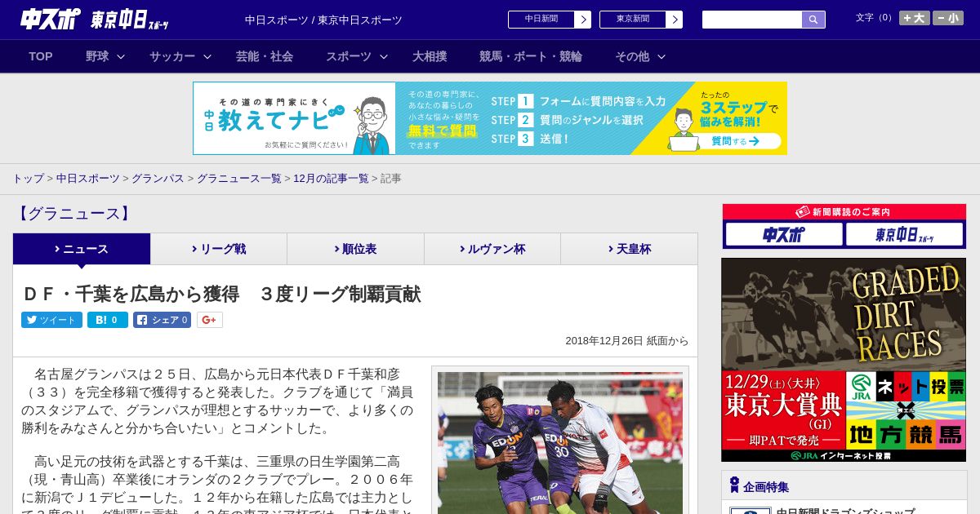Increase text size with 大 button
This screenshot has height=514, width=980.
coord(915,18)
